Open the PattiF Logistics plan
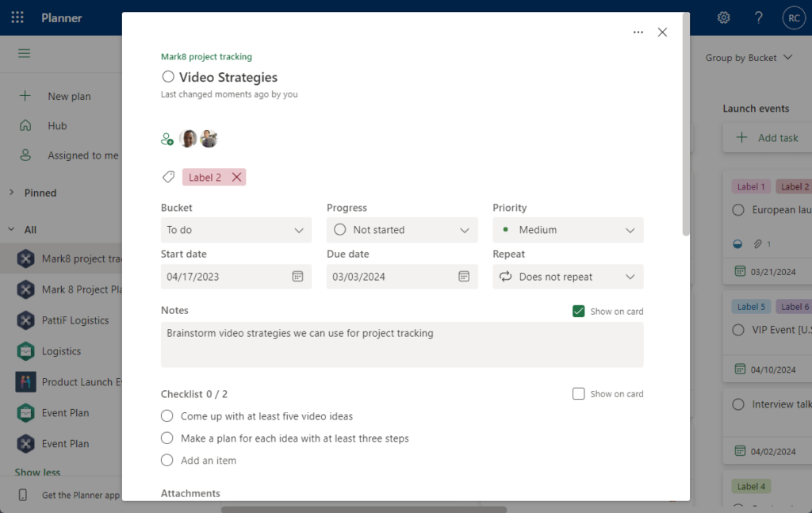812x513 pixels. (x=75, y=320)
